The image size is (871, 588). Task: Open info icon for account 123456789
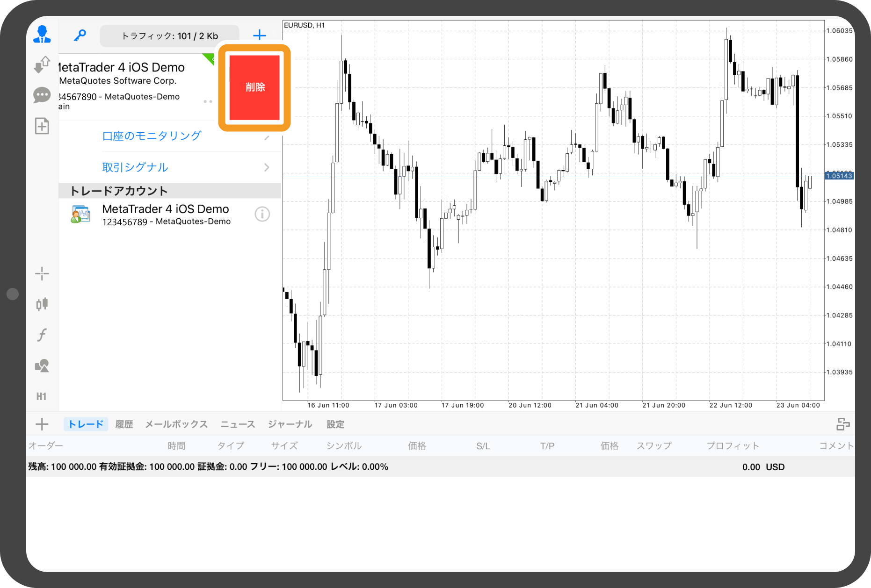pos(262,214)
